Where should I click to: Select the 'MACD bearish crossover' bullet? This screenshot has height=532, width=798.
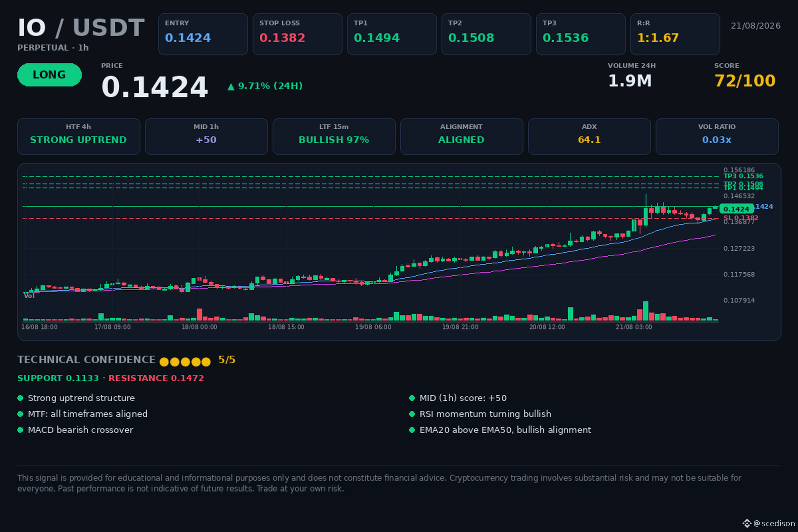click(x=80, y=430)
